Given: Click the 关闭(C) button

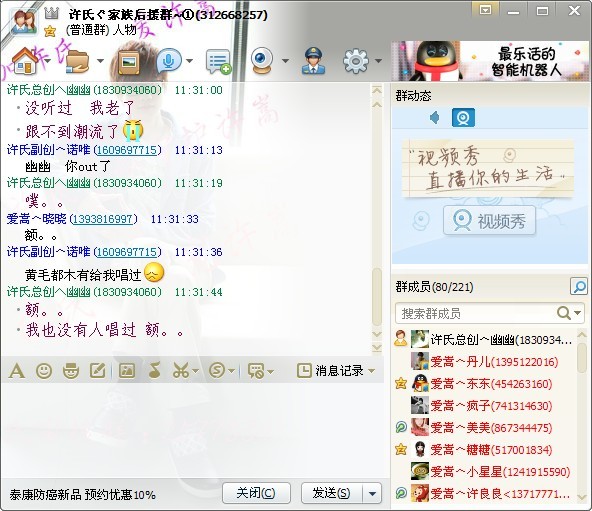Looking at the screenshot, I should point(256,493).
